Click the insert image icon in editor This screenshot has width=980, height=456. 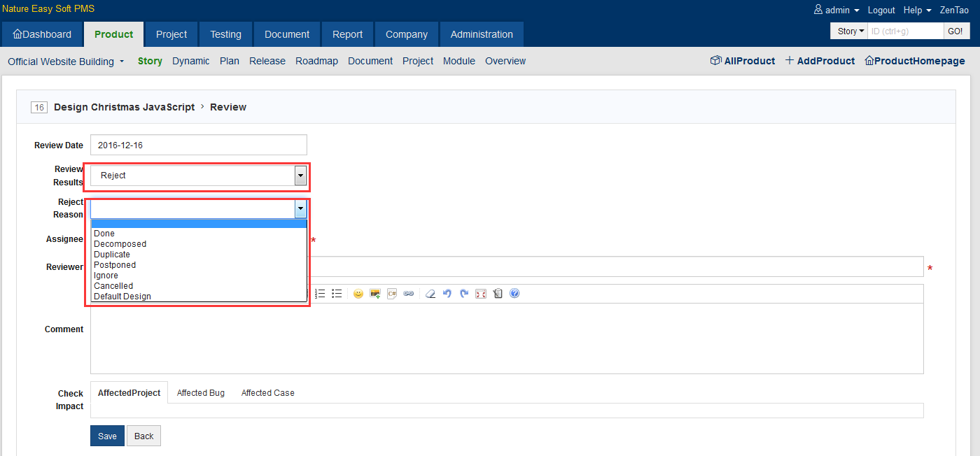pyautogui.click(x=375, y=294)
